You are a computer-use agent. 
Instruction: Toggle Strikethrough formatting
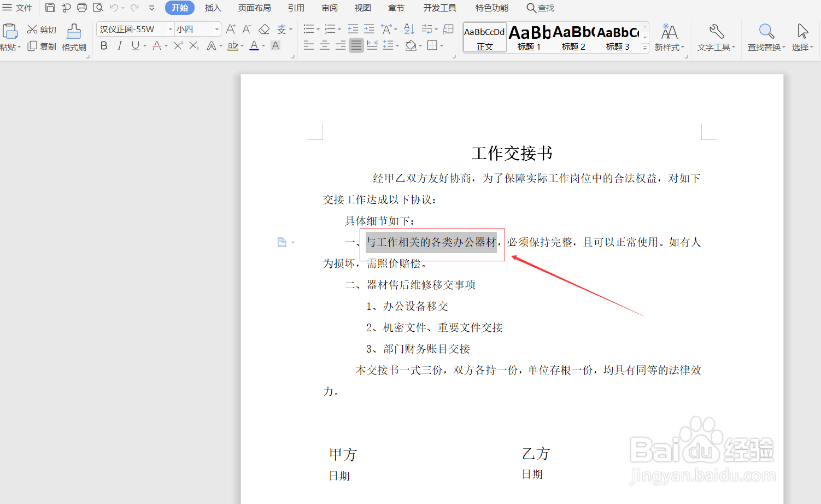pyautogui.click(x=157, y=46)
